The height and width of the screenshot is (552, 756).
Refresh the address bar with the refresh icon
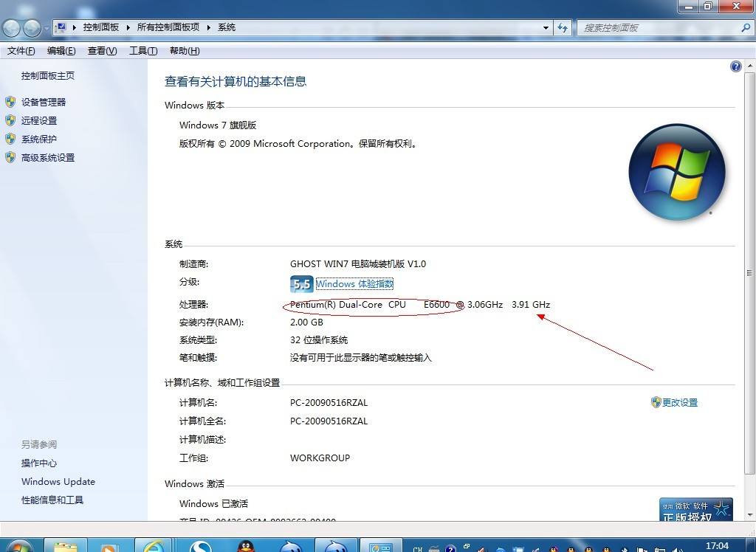coord(563,27)
